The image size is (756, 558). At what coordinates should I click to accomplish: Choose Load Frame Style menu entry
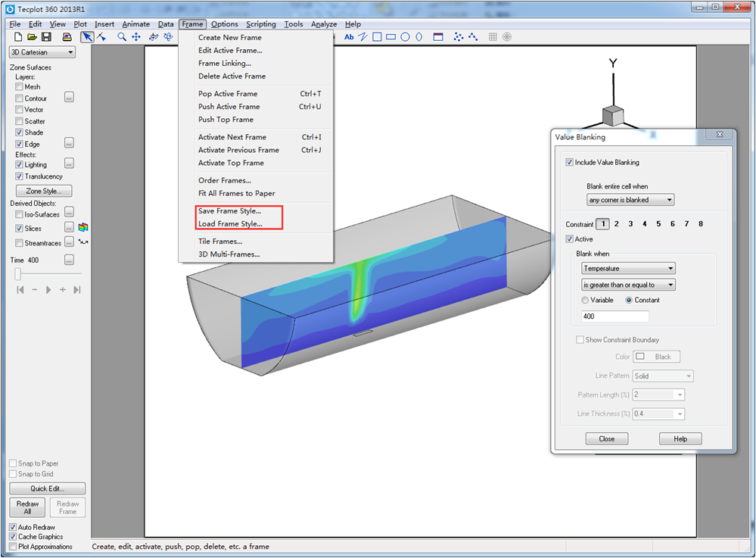click(x=231, y=224)
